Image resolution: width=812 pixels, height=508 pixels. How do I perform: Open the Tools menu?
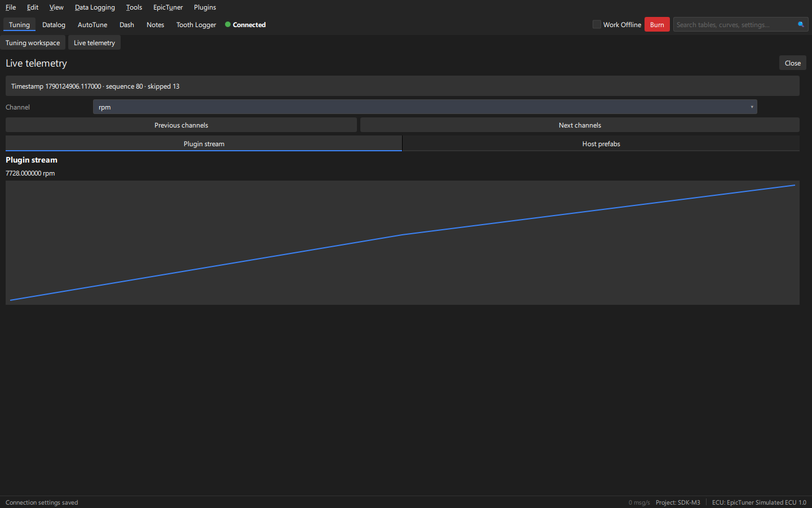pyautogui.click(x=134, y=7)
